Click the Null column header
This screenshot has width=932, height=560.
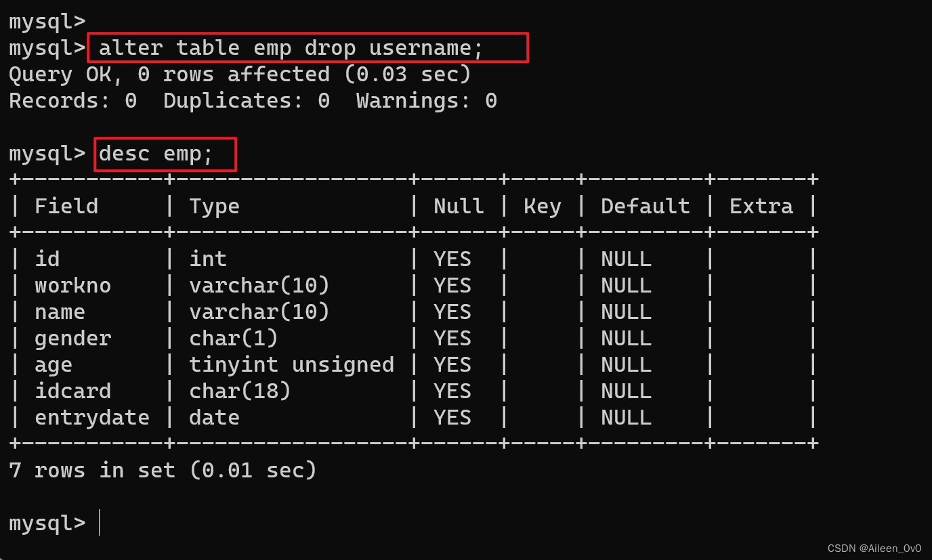click(459, 206)
